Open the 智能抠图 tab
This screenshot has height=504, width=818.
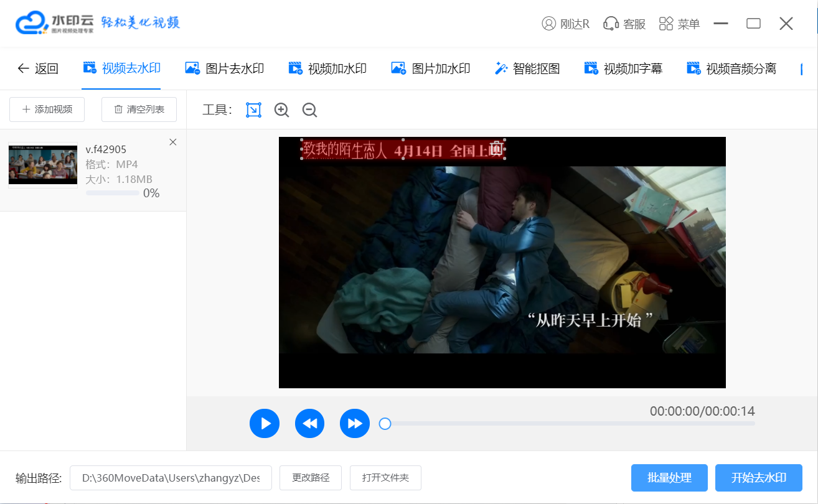(527, 68)
